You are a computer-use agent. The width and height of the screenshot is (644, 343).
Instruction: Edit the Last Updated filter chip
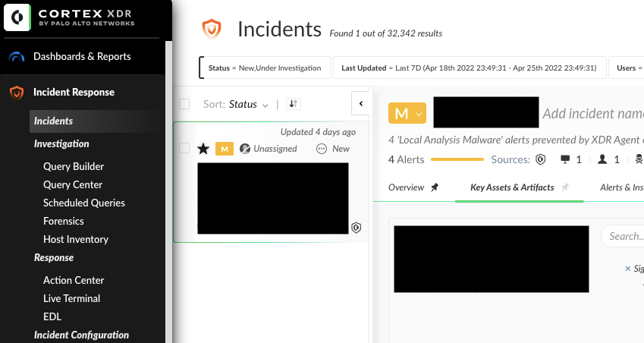[470, 68]
